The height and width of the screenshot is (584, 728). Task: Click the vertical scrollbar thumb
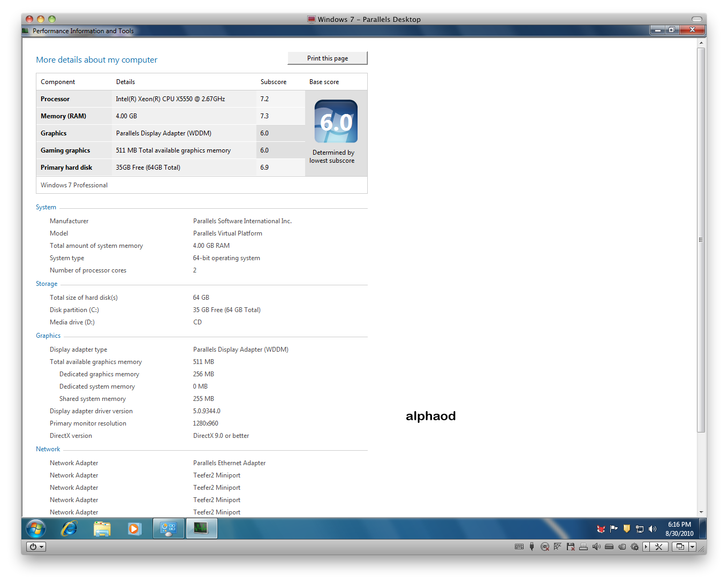click(701, 240)
